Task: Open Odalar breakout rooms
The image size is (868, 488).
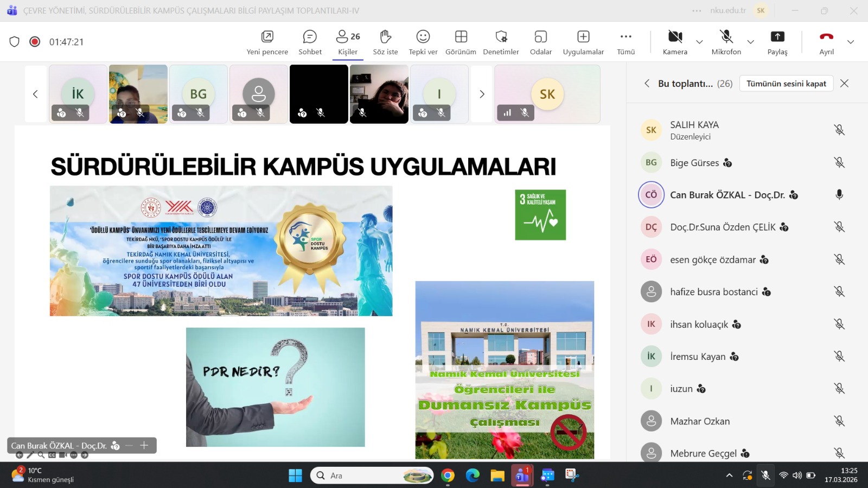Action: [541, 42]
